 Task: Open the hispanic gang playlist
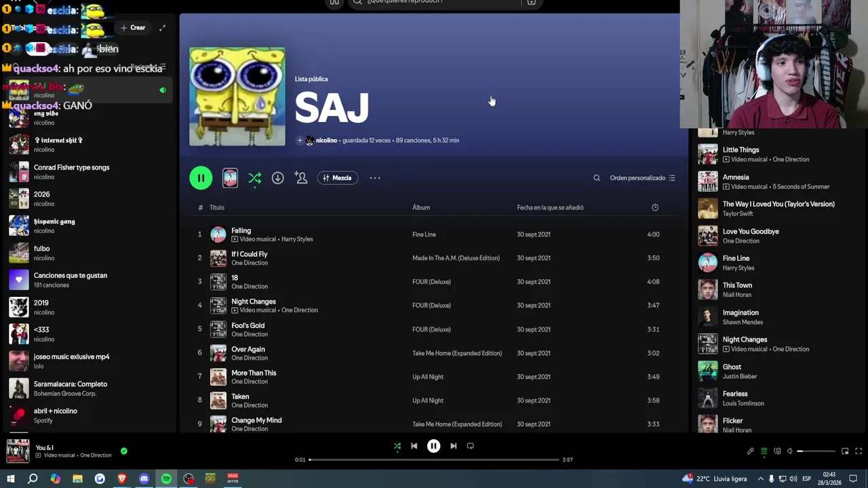tap(88, 226)
